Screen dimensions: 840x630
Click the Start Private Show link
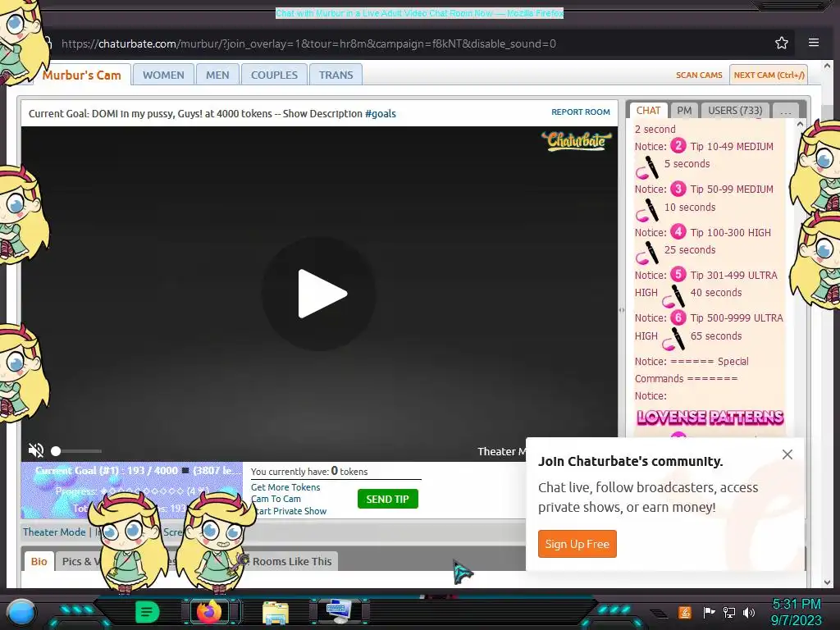pyautogui.click(x=290, y=511)
